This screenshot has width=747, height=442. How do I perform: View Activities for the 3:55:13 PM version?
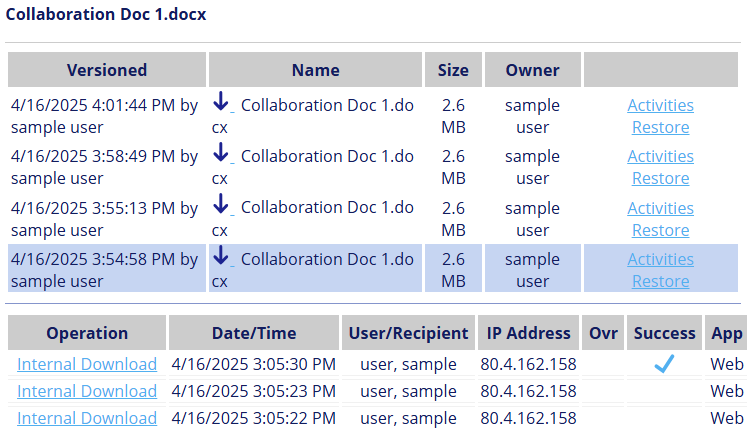click(660, 208)
